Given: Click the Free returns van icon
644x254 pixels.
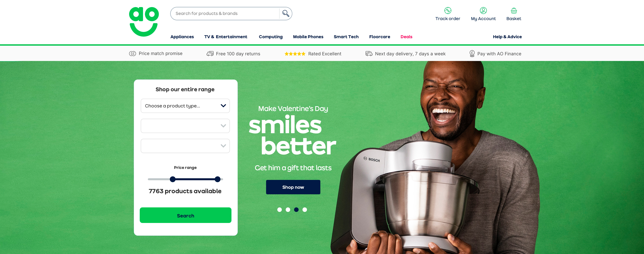Looking at the screenshot, I should tap(210, 54).
